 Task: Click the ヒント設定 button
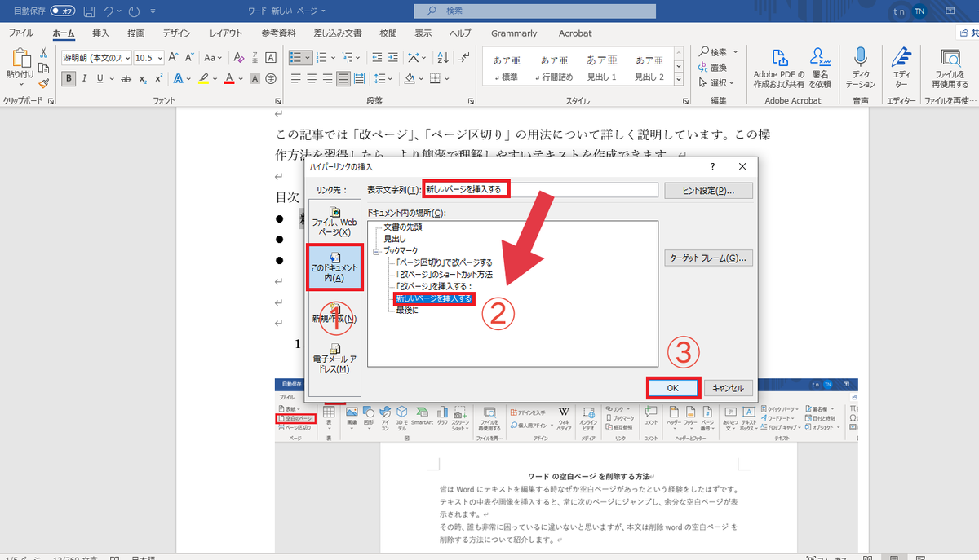[x=708, y=190]
